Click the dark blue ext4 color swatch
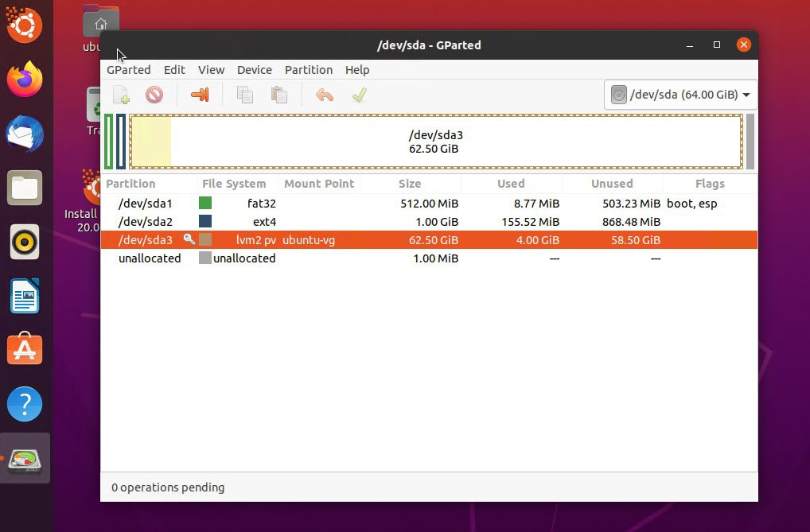This screenshot has width=810, height=532. click(205, 221)
